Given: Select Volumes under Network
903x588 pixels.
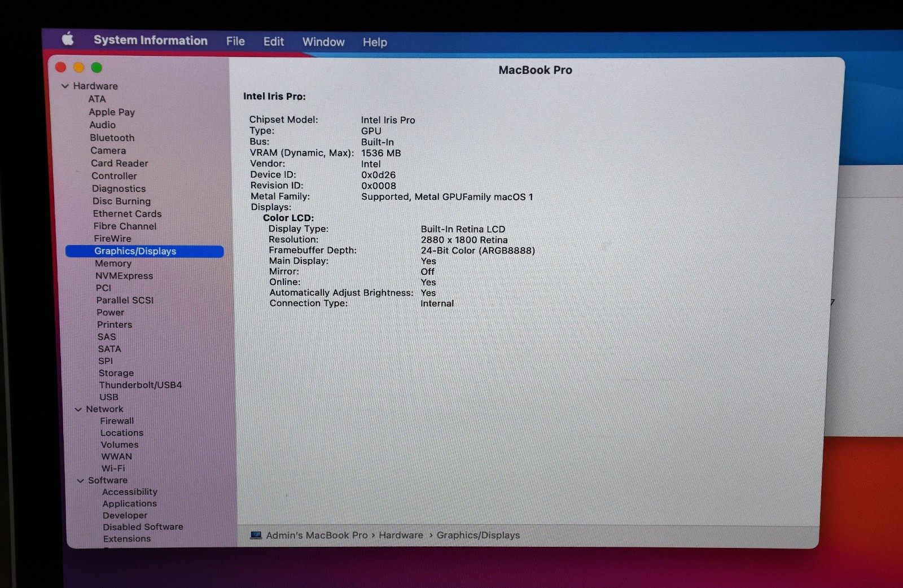Looking at the screenshot, I should point(120,445).
